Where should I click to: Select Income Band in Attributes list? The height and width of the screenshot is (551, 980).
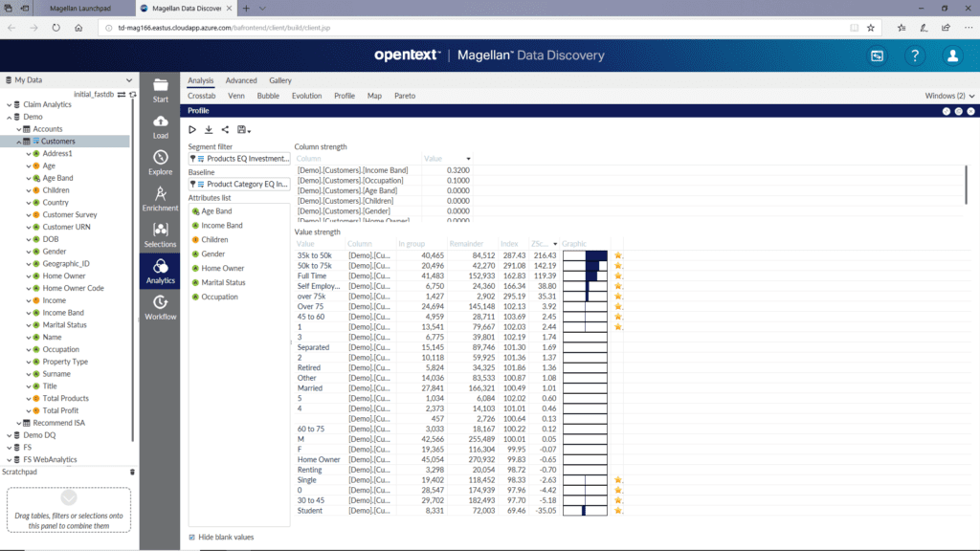(222, 226)
